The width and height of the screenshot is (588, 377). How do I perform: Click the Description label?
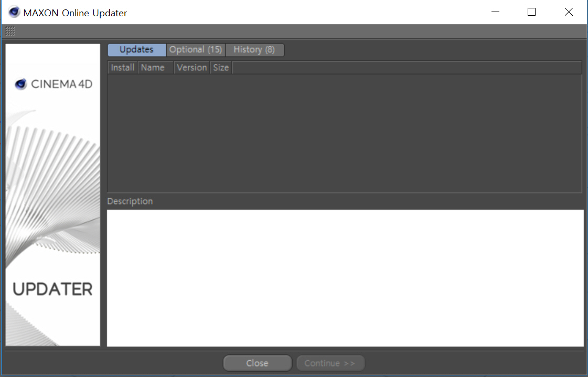[130, 201]
